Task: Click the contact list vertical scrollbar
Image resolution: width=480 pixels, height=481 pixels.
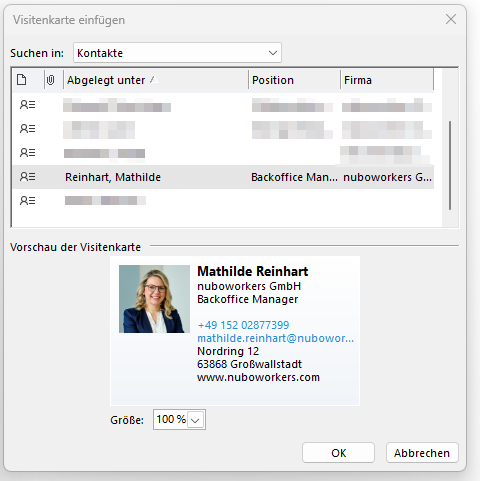Action: click(x=450, y=165)
